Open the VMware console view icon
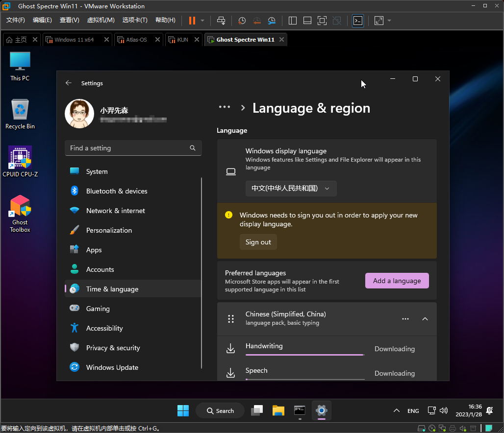The width and height of the screenshot is (504, 433). (358, 21)
